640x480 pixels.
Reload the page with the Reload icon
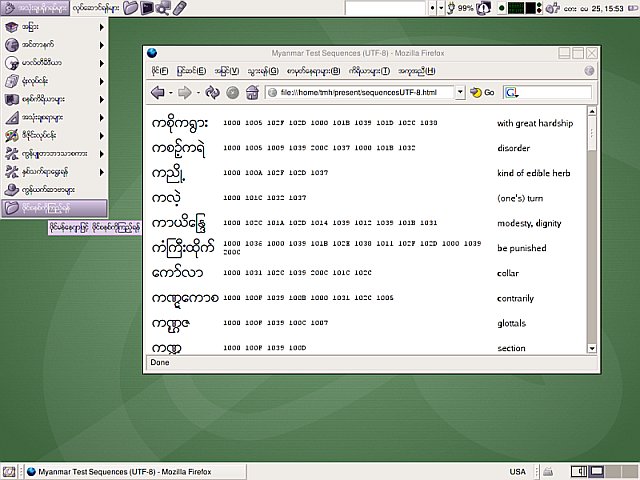pyautogui.click(x=212, y=92)
